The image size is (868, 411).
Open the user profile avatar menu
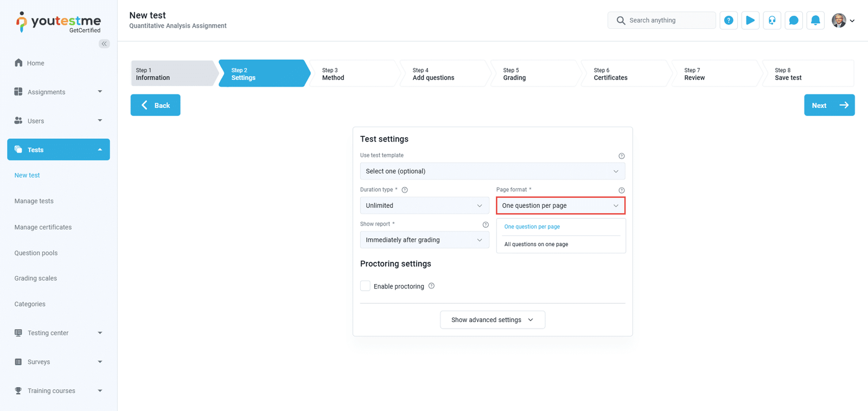[843, 21]
